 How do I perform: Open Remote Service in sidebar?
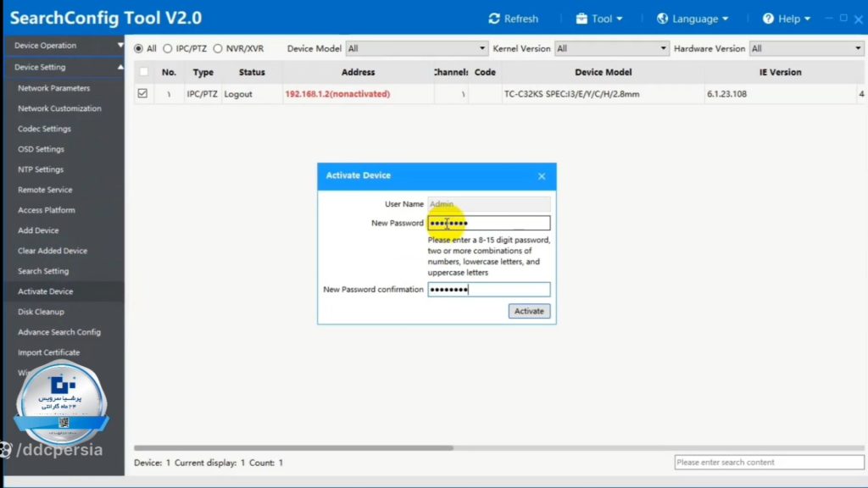[45, 190]
